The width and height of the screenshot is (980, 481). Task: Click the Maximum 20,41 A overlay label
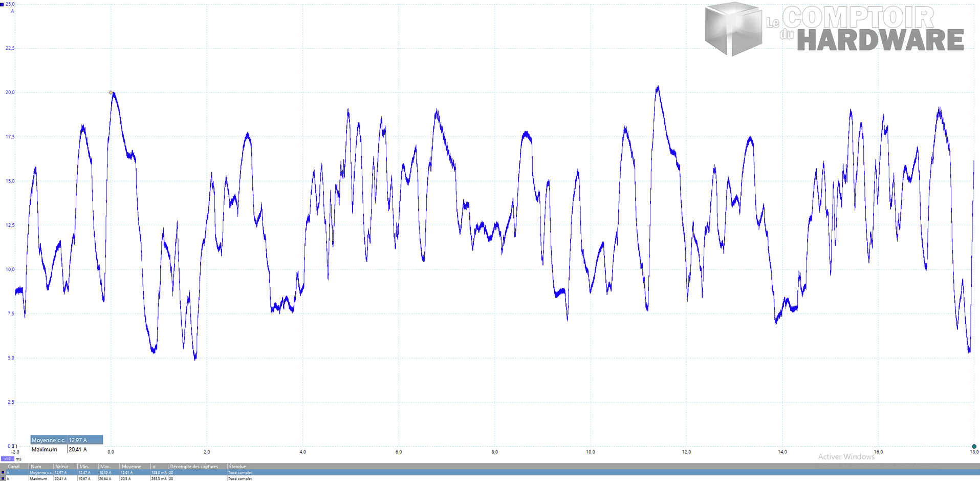pyautogui.click(x=59, y=449)
